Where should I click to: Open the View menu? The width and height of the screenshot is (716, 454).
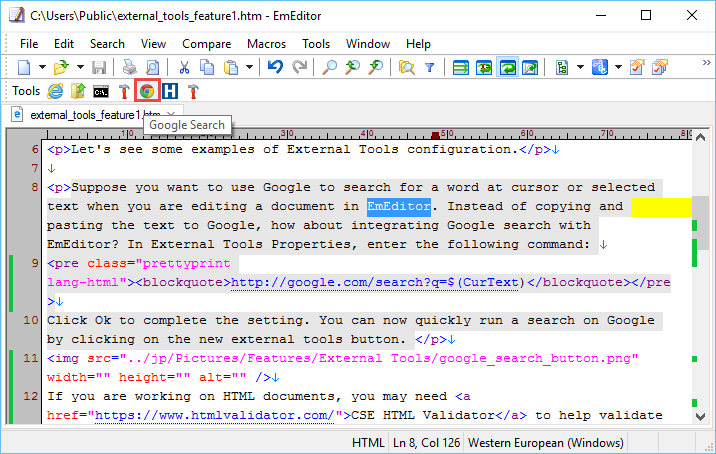click(x=153, y=44)
